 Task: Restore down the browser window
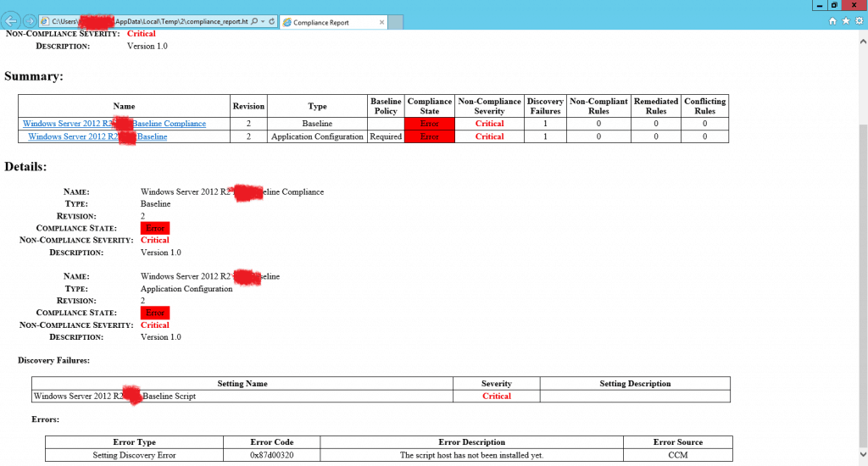(834, 5)
